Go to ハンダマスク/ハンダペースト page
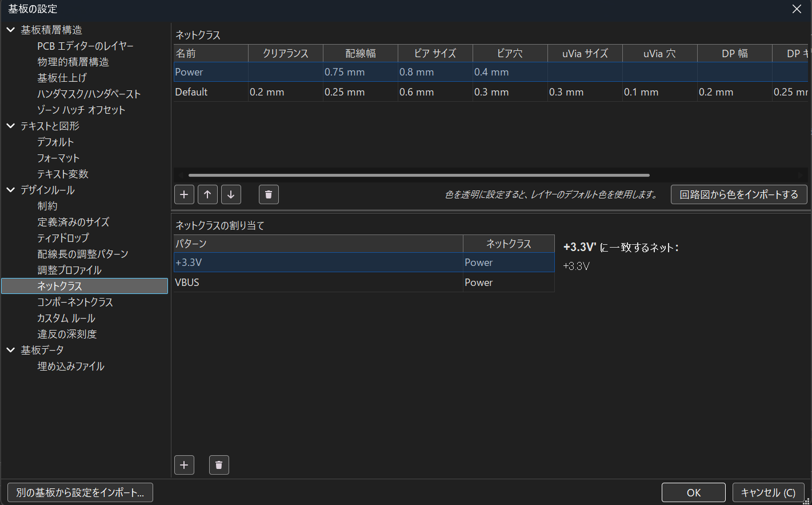 tap(89, 94)
